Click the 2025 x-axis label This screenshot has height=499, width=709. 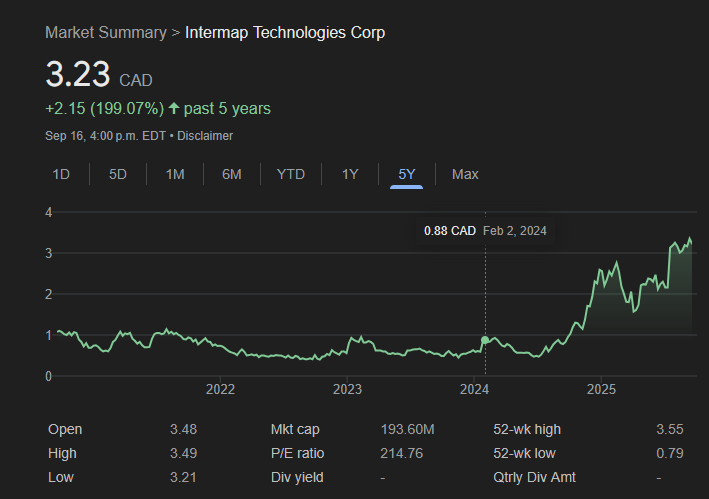pos(601,389)
